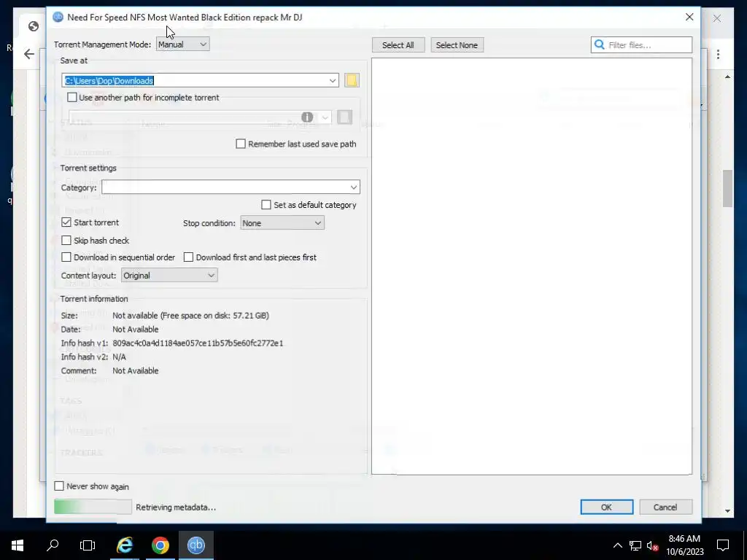Image resolution: width=747 pixels, height=560 pixels.
Task: Open folder browse icon next to save path
Action: tap(352, 80)
